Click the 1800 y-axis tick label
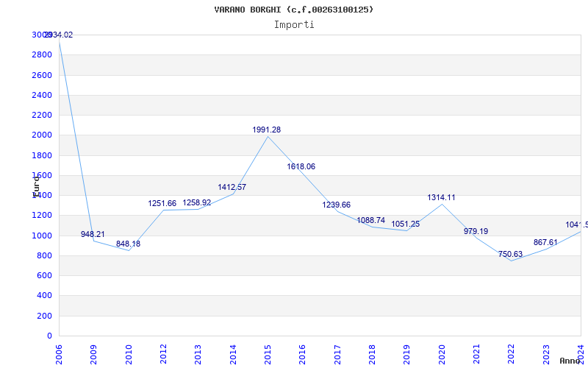This screenshot has width=588, height=368. coord(42,155)
